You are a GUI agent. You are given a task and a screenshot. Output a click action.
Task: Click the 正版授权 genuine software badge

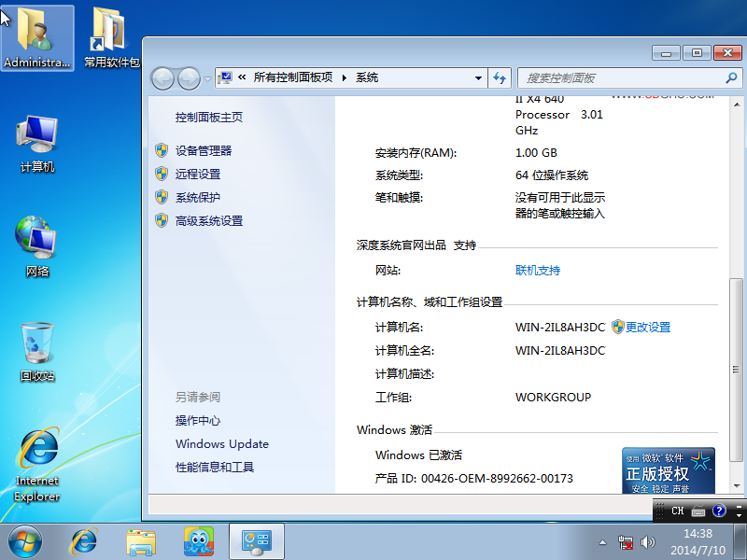click(669, 470)
